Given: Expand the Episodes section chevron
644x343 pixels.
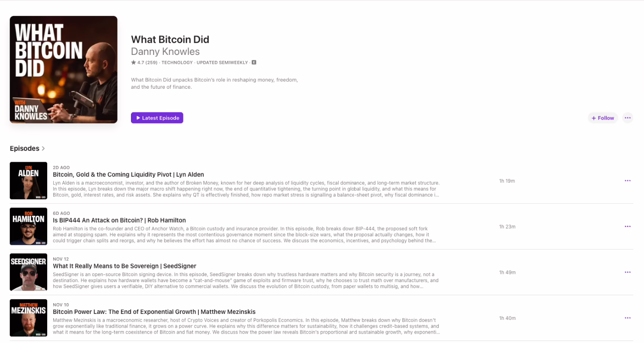Looking at the screenshot, I should click(43, 148).
